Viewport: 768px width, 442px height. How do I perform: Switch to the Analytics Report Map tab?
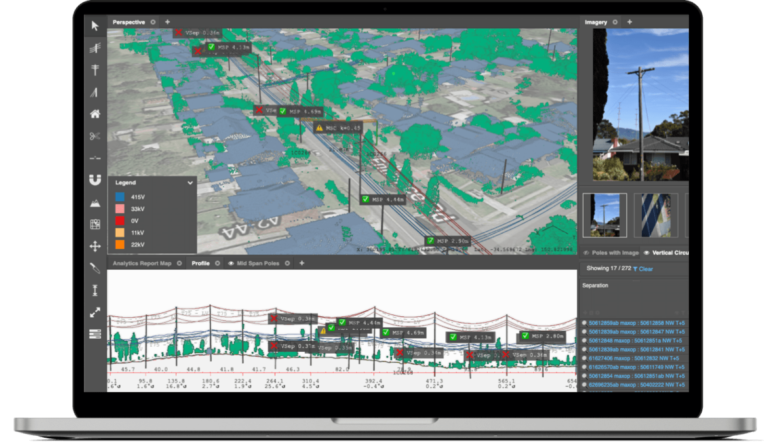(x=141, y=263)
